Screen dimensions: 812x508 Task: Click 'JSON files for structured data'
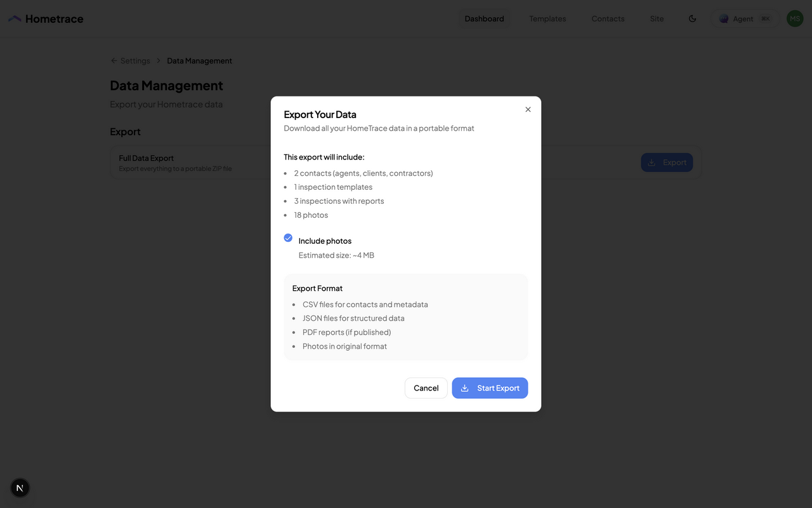[x=353, y=319]
